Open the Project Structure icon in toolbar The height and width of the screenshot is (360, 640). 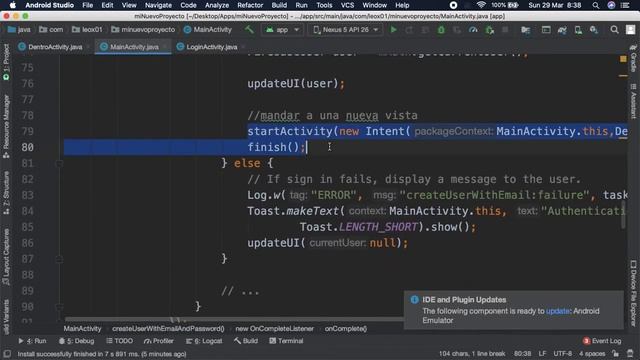point(526,30)
